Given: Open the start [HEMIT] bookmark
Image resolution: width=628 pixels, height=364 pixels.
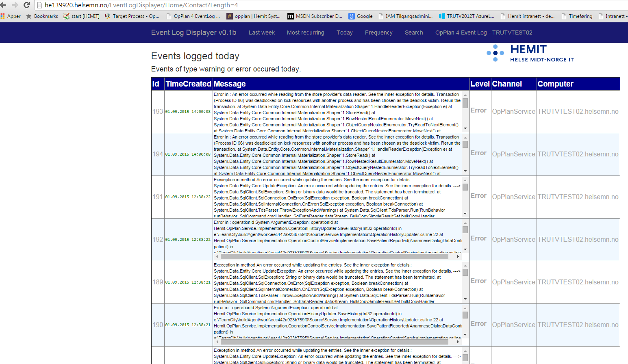Looking at the screenshot, I should [82, 16].
